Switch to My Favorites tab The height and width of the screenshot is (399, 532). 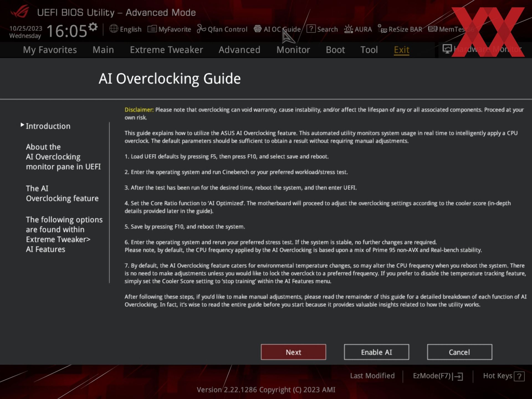[50, 50]
